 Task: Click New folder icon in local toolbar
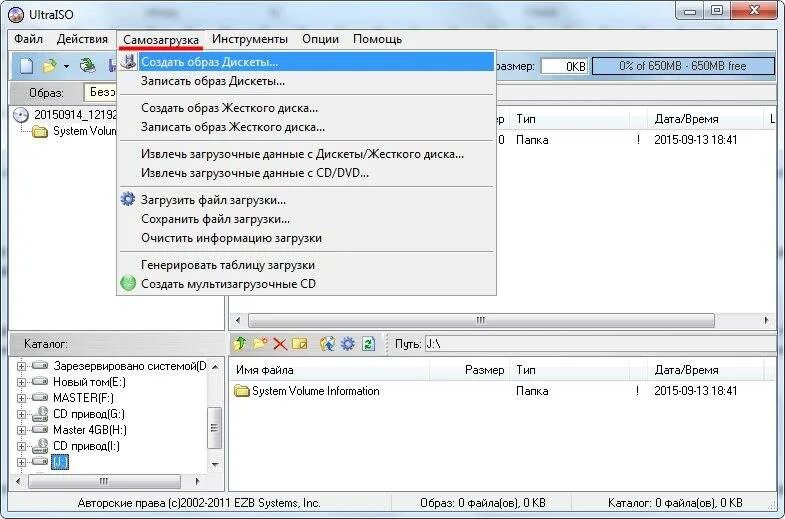point(260,344)
